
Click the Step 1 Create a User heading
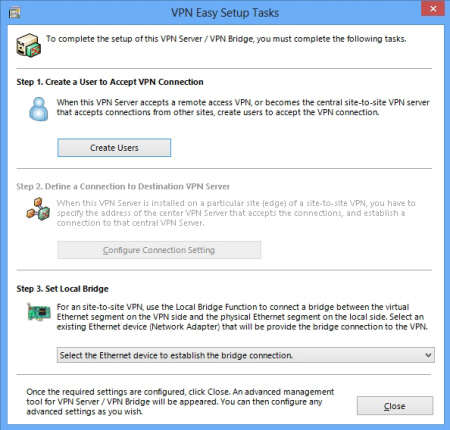(110, 82)
